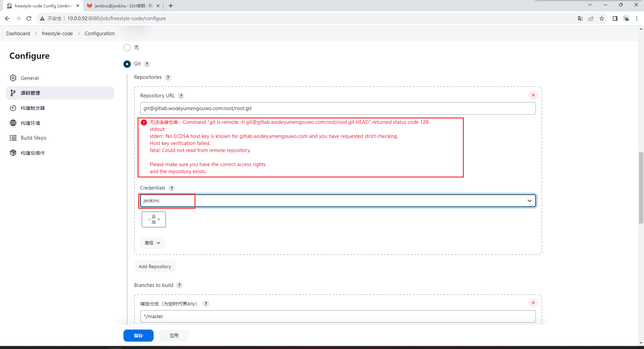
Task: Click the 保存 save button
Action: point(139,336)
